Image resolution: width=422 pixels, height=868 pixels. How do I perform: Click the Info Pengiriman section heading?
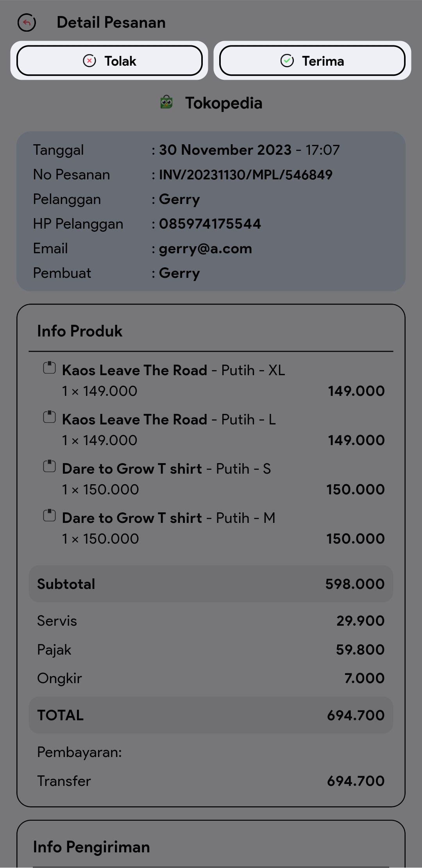click(x=91, y=847)
